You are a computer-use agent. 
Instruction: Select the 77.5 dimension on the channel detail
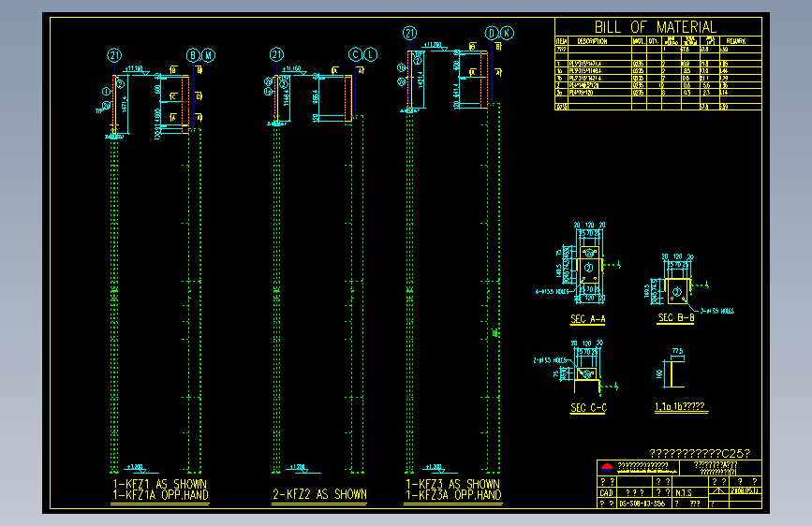click(677, 351)
